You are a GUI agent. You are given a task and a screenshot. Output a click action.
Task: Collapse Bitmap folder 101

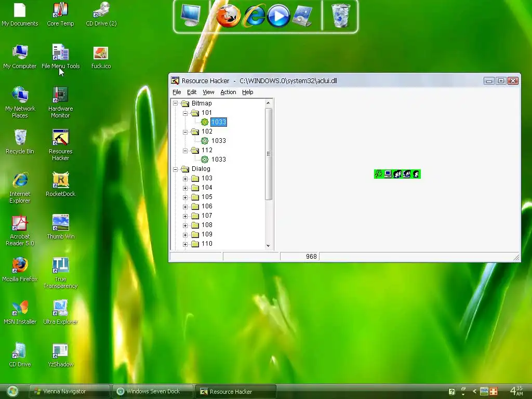point(185,113)
